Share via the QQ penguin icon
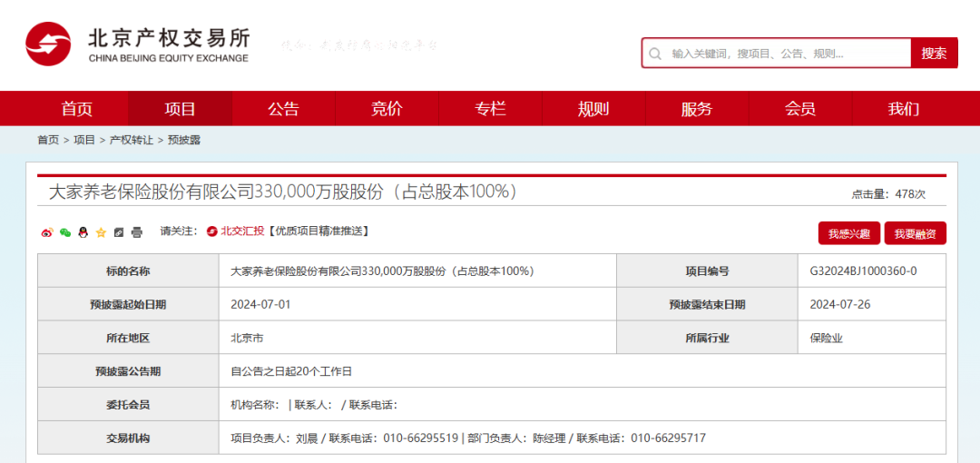Viewport: 980px width, 463px height. point(83,232)
